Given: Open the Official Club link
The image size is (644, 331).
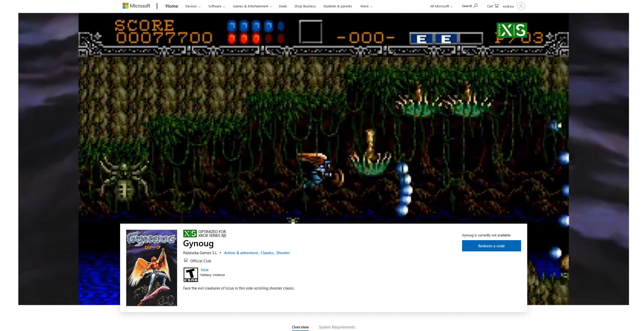Looking at the screenshot, I should [201, 261].
